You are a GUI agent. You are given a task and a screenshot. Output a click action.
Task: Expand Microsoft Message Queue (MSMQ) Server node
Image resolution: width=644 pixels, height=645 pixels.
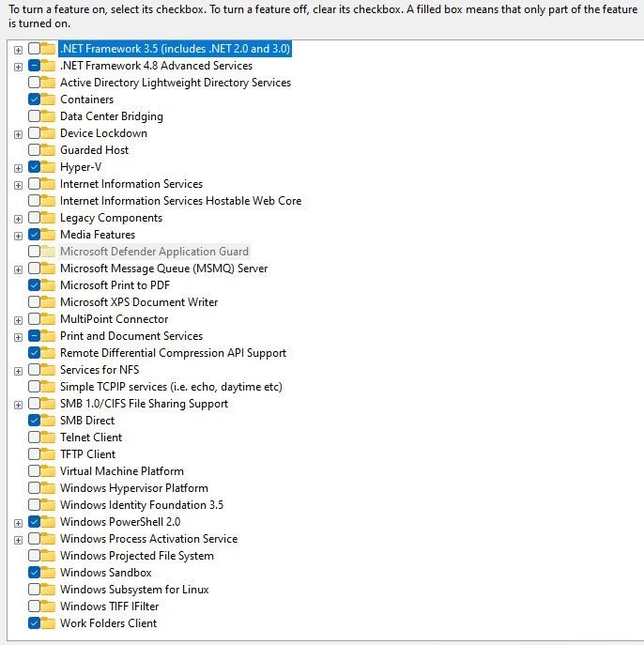coord(18,269)
